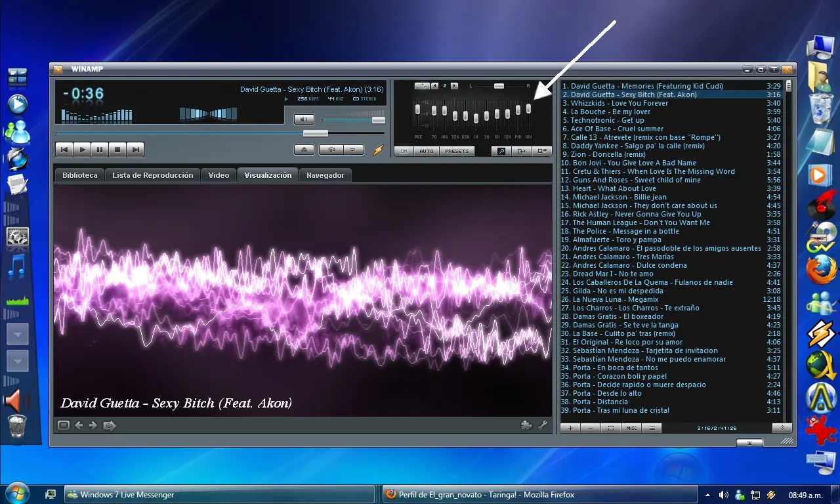840x504 pixels.
Task: Open the Recycle Bin in right dock
Action: [821, 108]
